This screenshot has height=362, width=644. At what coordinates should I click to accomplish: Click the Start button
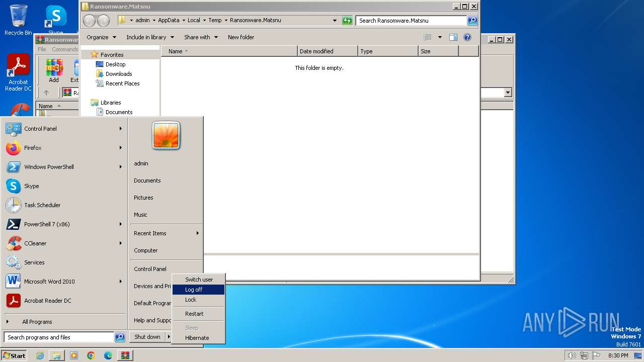tap(14, 355)
